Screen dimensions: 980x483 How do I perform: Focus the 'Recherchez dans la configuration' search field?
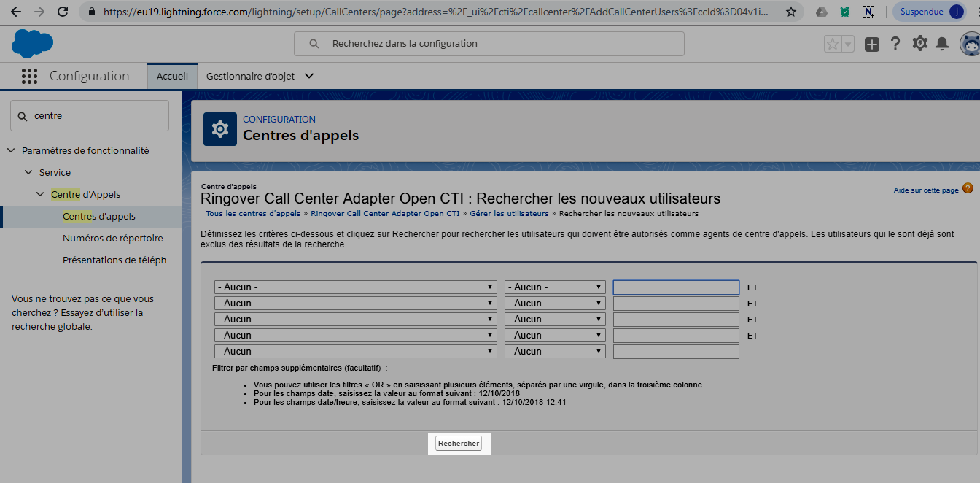[489, 44]
